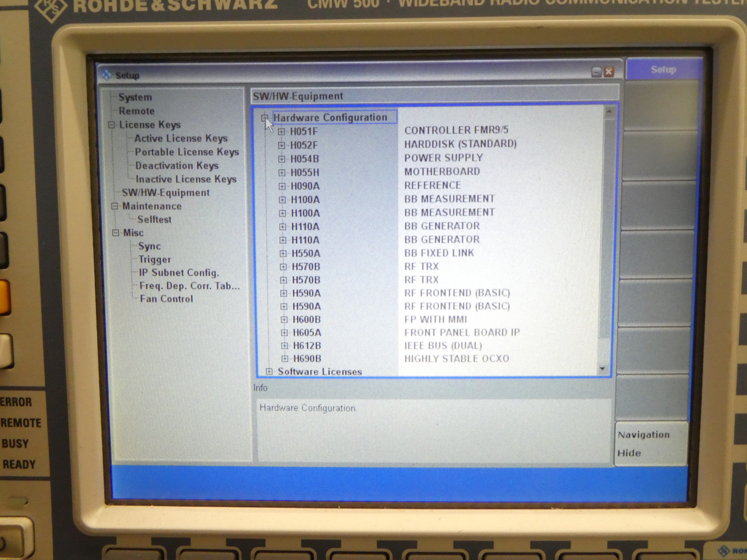Expand the Software Licenses node

coord(269,371)
